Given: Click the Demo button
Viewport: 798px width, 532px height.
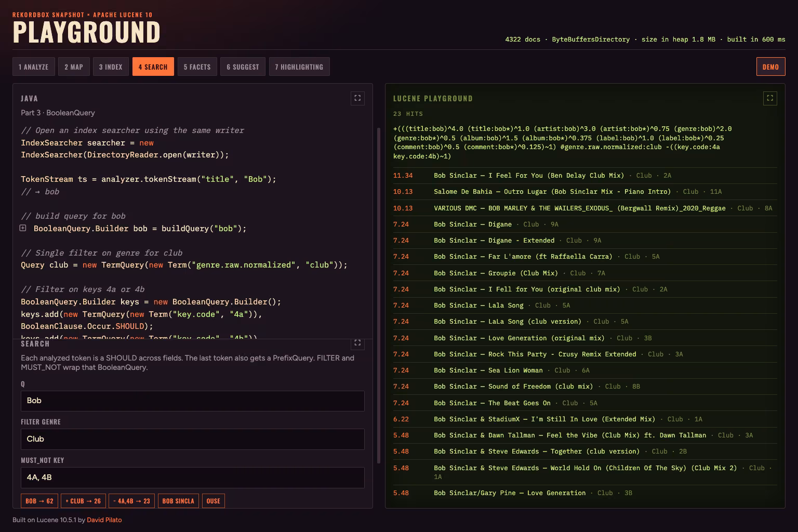Looking at the screenshot, I should pyautogui.click(x=770, y=66).
